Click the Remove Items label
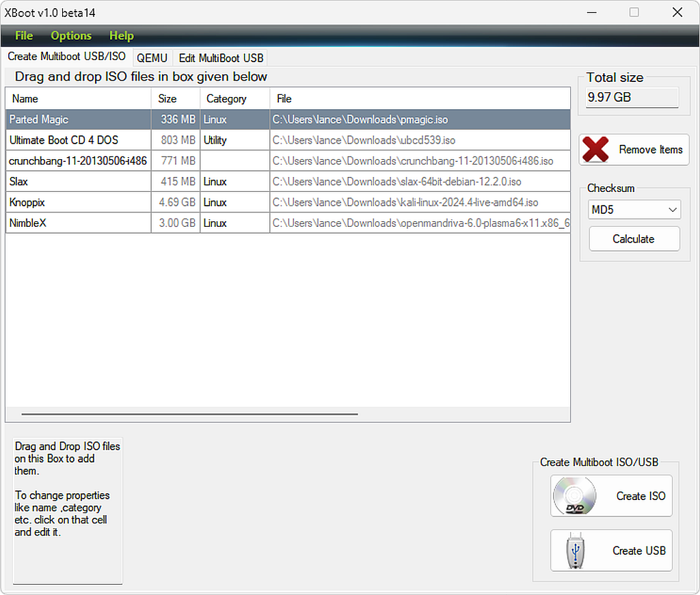 point(651,150)
